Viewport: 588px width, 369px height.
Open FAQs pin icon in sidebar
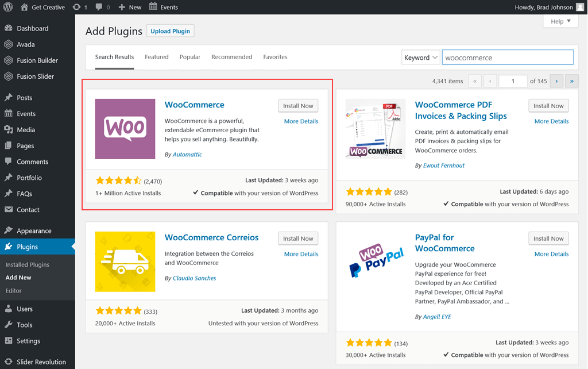click(x=9, y=194)
